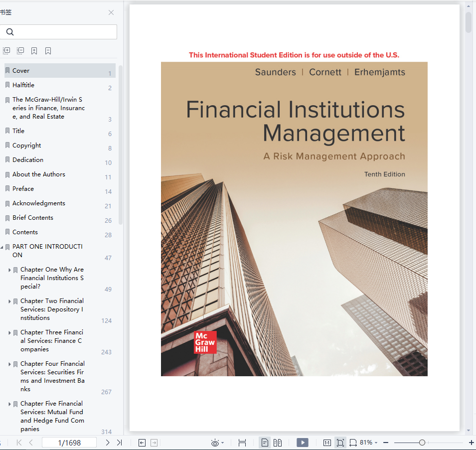This screenshot has height=450, width=476.
Task: Open the McGraw-Hill/Irwin Series bookmark
Action: coord(60,108)
